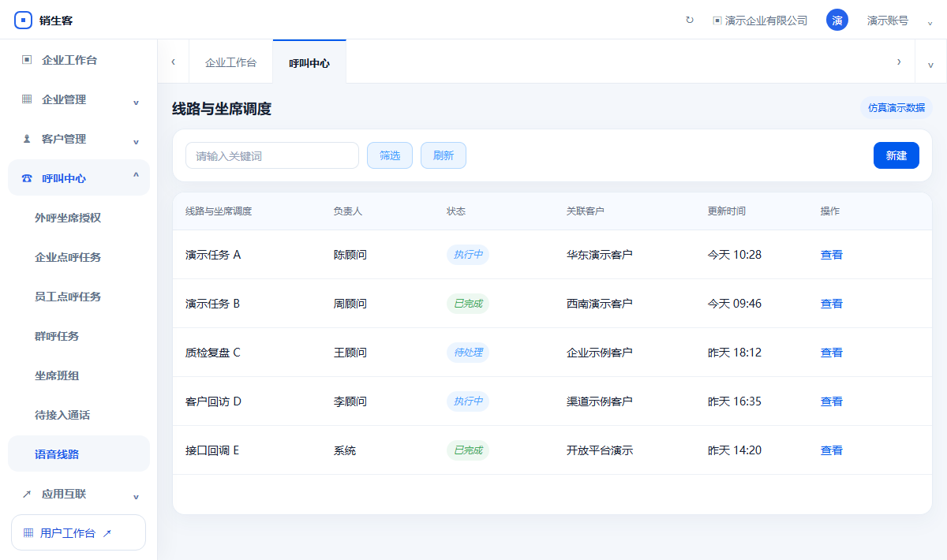Click the 呼叫中心 telephone icon
Screen dimensions: 947x560
[27, 178]
